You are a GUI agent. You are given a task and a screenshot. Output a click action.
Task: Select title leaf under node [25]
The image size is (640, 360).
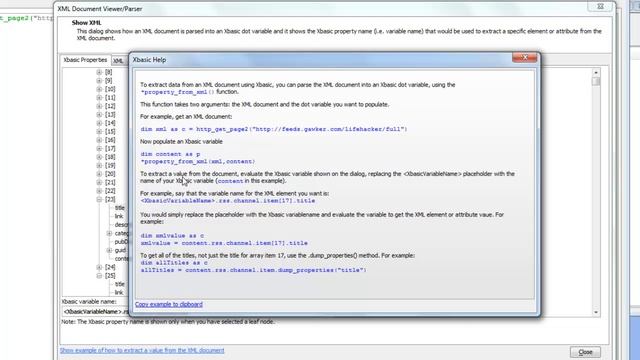pos(120,284)
